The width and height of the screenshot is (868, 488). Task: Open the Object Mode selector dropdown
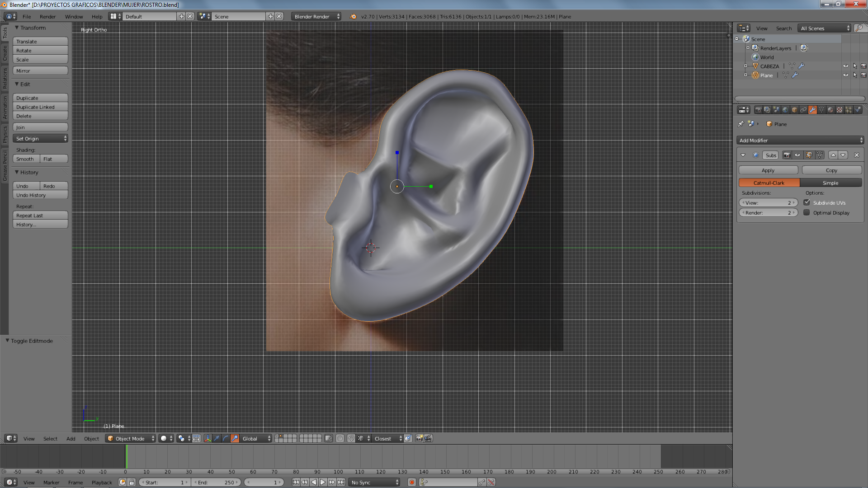point(130,438)
